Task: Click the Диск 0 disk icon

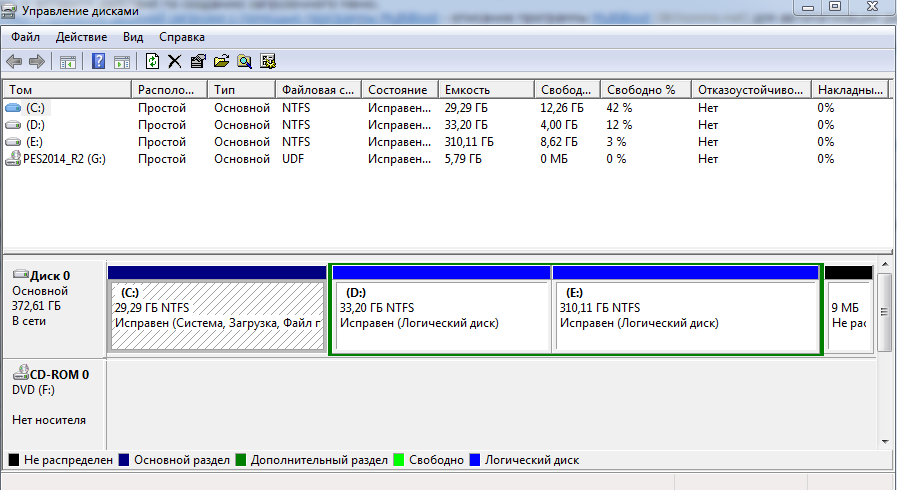Action: [21, 274]
